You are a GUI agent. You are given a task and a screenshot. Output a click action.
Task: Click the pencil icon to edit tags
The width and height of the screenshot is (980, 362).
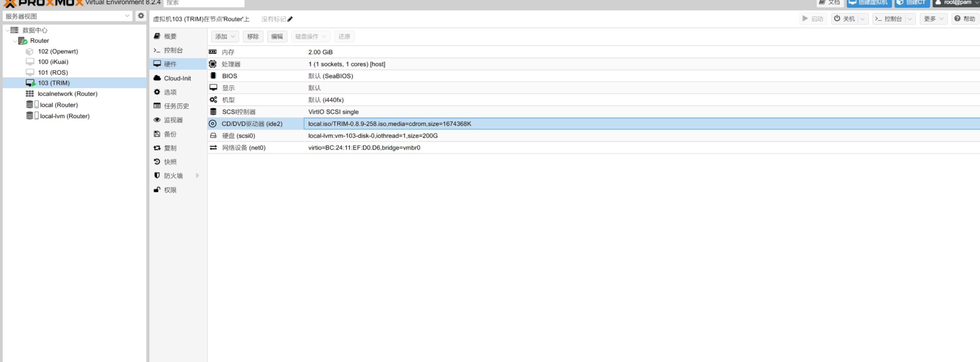coord(290,19)
